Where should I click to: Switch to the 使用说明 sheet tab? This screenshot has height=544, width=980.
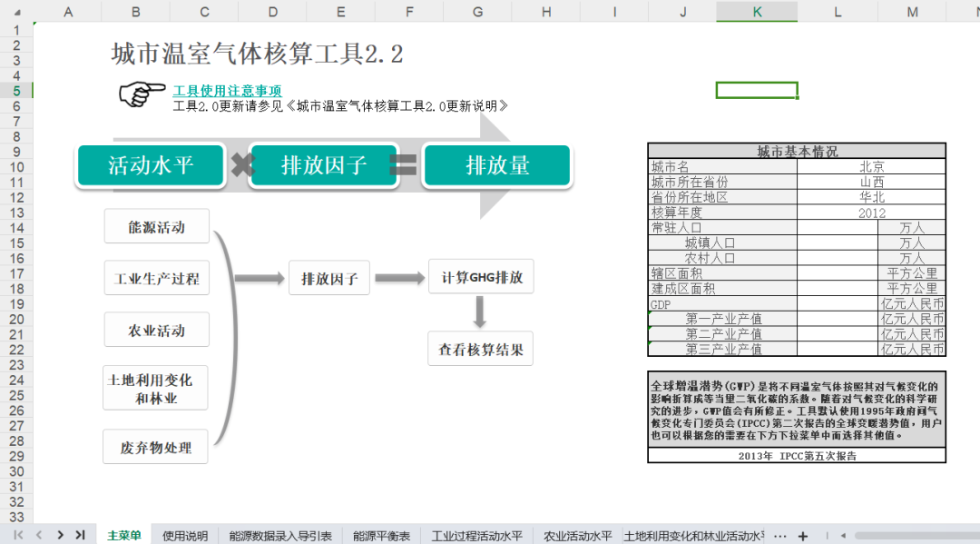coord(184,536)
